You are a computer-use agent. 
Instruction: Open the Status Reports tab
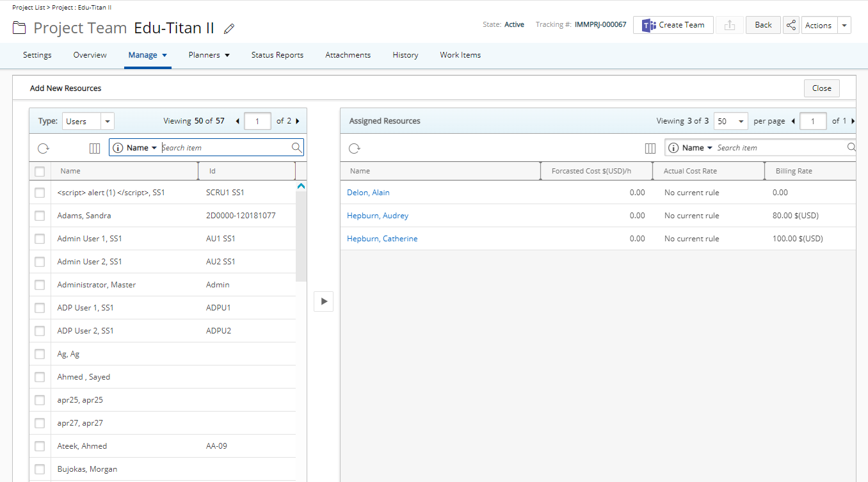[x=277, y=55]
